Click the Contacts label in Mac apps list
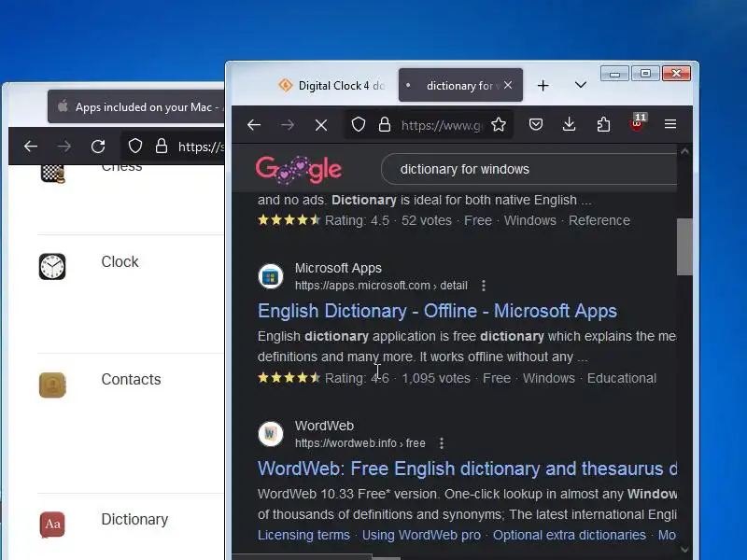 coord(131,380)
